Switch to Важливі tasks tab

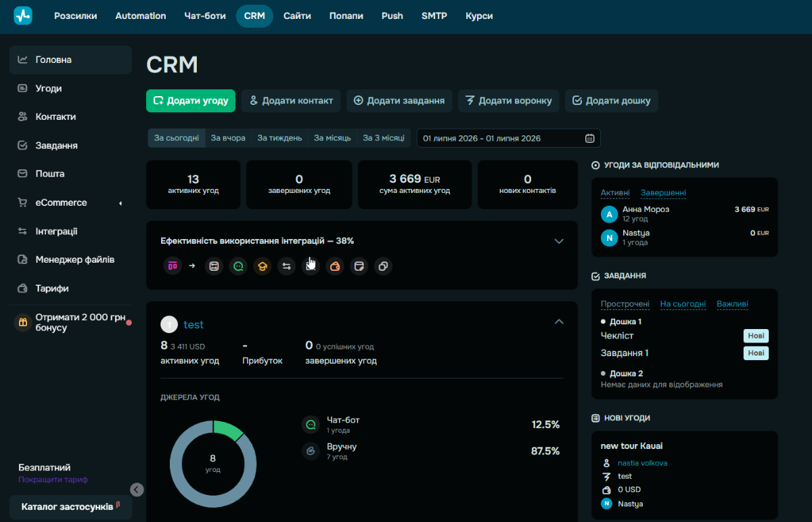tap(732, 304)
